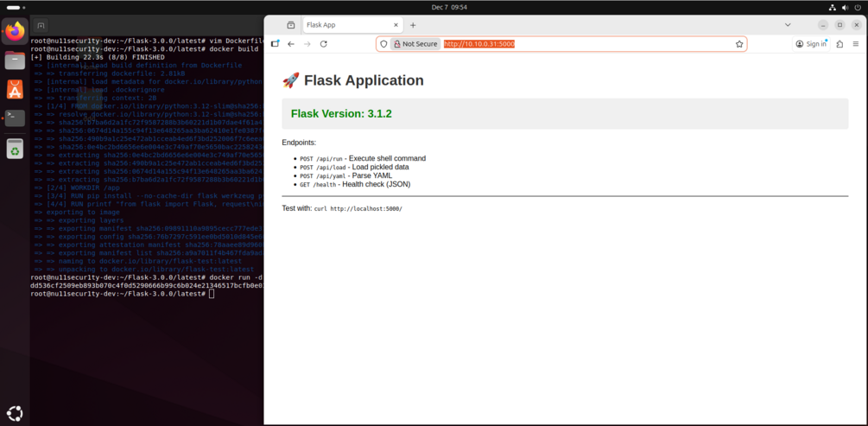Open Firefox from the Ubuntu dock
868x426 pixels.
coord(15,31)
